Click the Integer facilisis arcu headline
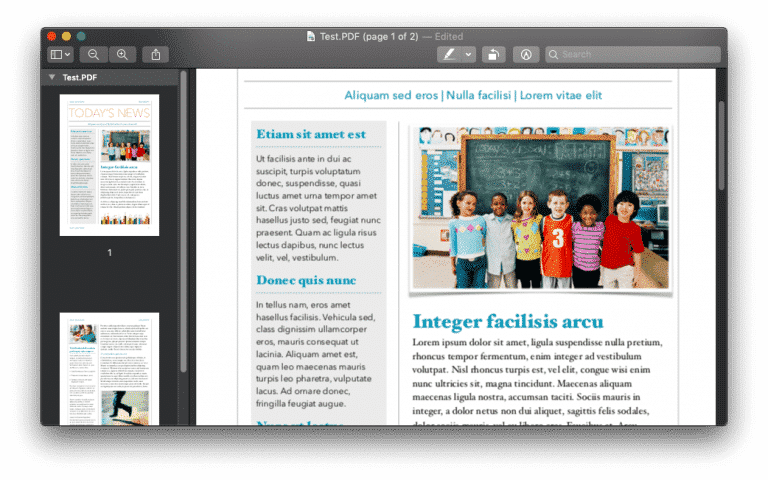Viewport: 768px width, 480px height. (x=508, y=322)
